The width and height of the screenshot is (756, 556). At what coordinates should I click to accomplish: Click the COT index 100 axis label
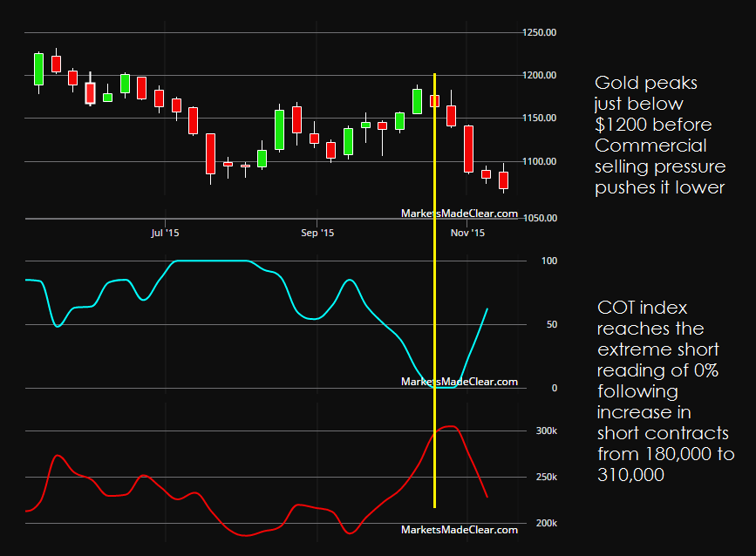(x=549, y=261)
